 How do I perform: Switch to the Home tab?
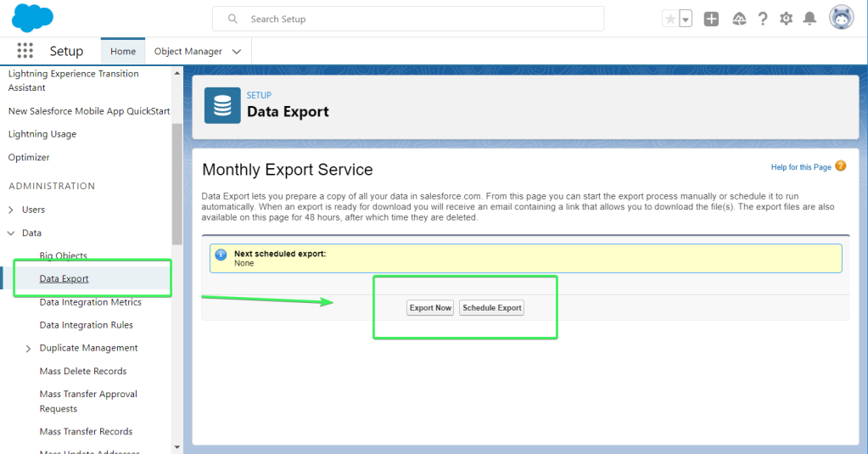[123, 52]
